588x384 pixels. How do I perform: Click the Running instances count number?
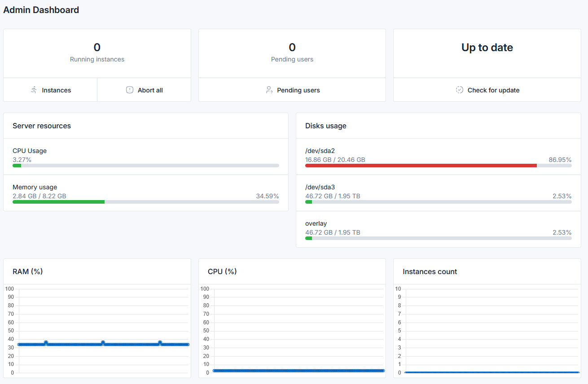click(x=97, y=48)
